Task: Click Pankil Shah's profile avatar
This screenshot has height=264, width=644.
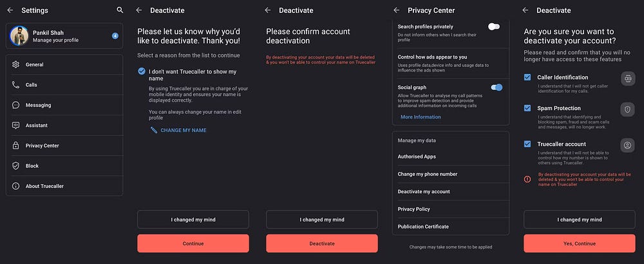Action: (x=19, y=37)
